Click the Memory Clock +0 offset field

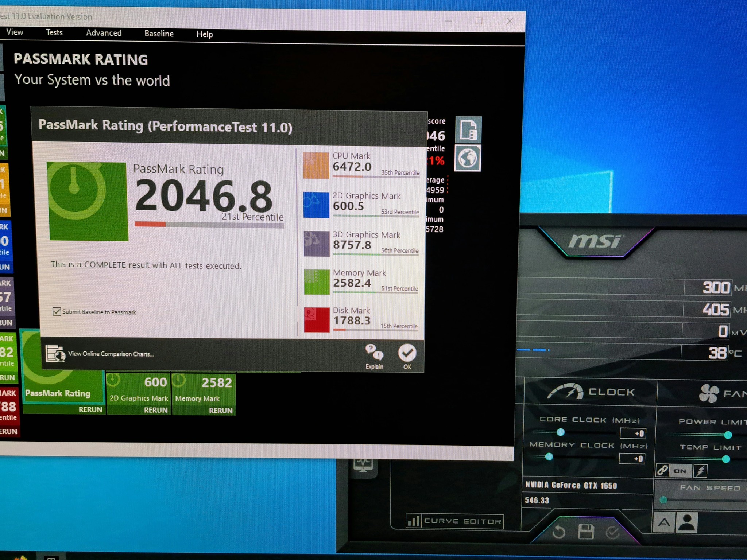pos(632,458)
